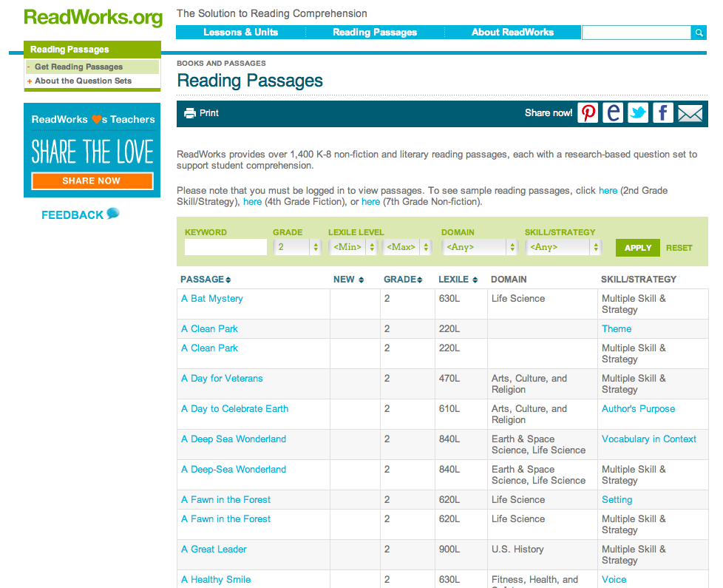Click the Vocabulary in Context link

pos(649,439)
